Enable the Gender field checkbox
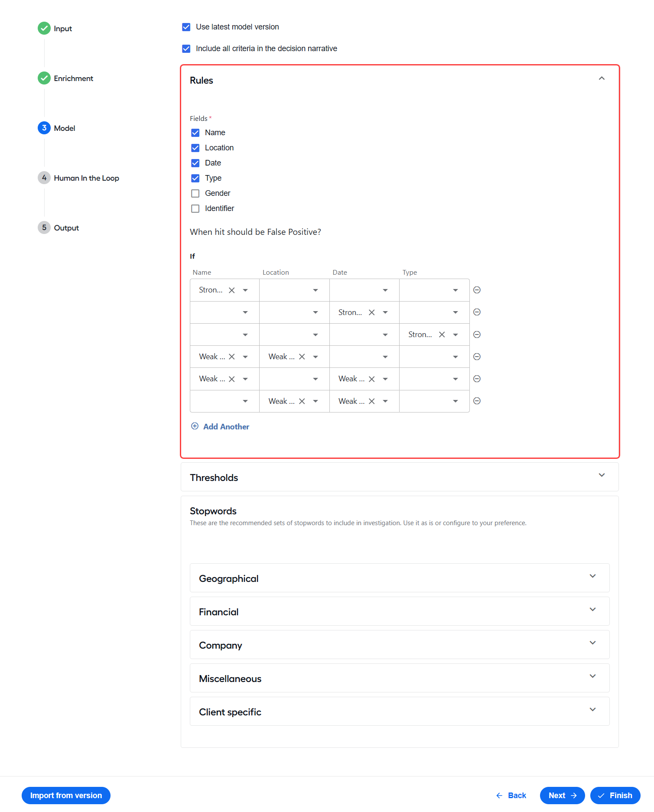 pos(195,193)
